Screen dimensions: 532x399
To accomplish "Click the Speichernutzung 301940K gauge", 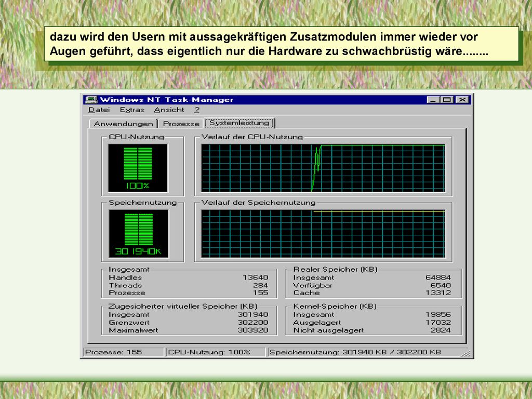I will 138,233.
